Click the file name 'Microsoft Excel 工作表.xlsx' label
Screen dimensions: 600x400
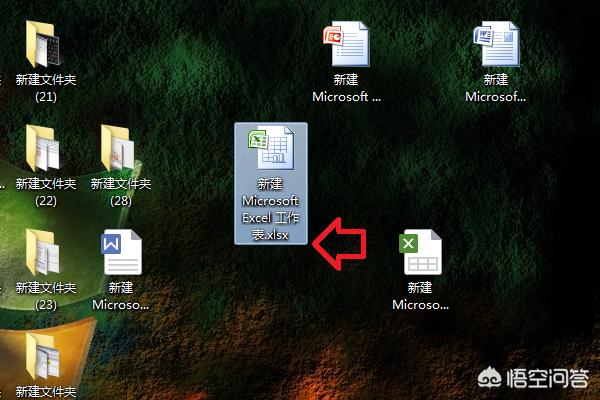click(x=270, y=210)
